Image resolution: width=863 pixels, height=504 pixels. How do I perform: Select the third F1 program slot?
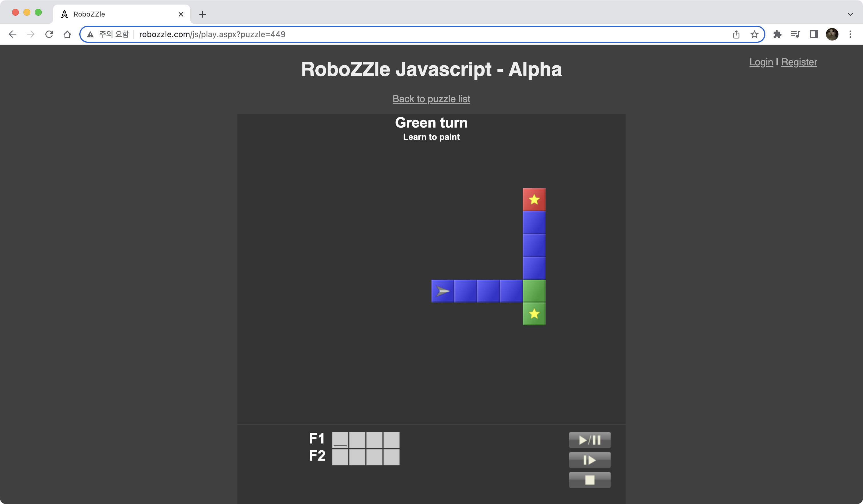tap(374, 440)
